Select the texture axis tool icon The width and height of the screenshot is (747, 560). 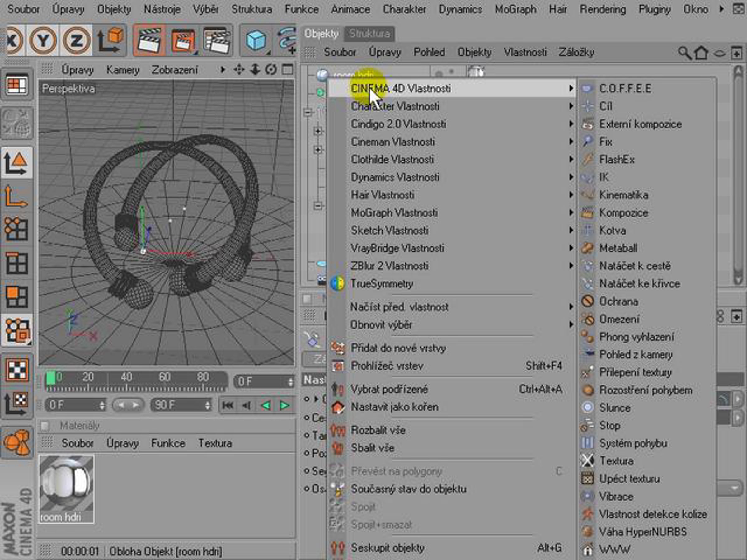point(16,404)
